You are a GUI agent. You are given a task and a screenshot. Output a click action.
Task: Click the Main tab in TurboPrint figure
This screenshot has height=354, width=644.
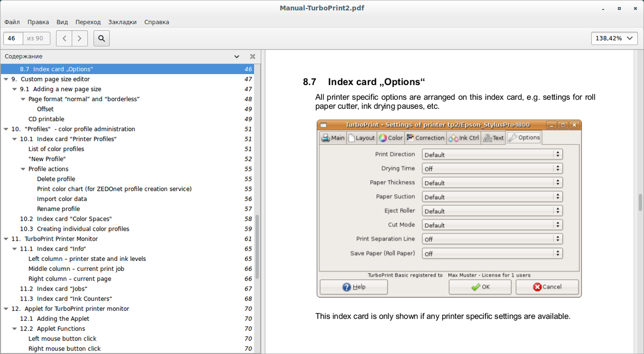[x=333, y=138]
